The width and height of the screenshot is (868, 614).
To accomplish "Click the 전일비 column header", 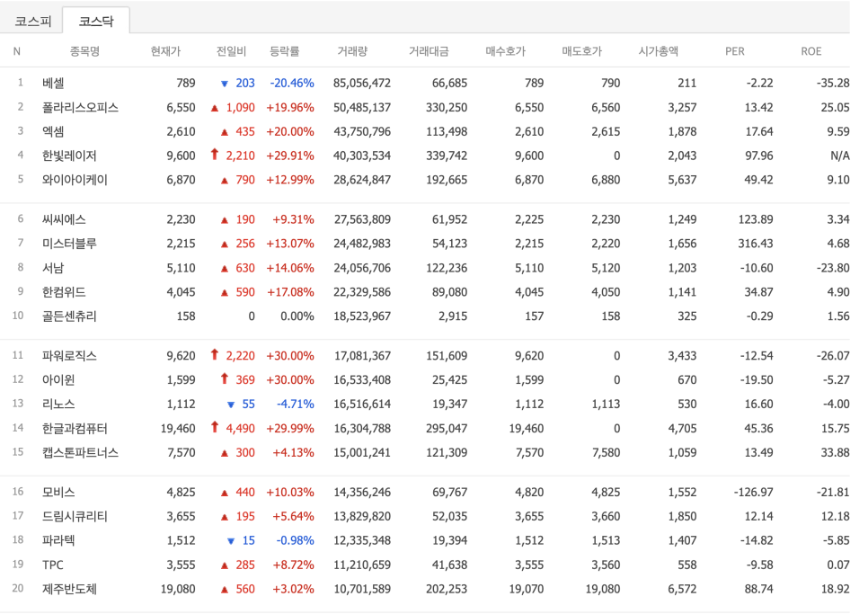I will [x=231, y=51].
